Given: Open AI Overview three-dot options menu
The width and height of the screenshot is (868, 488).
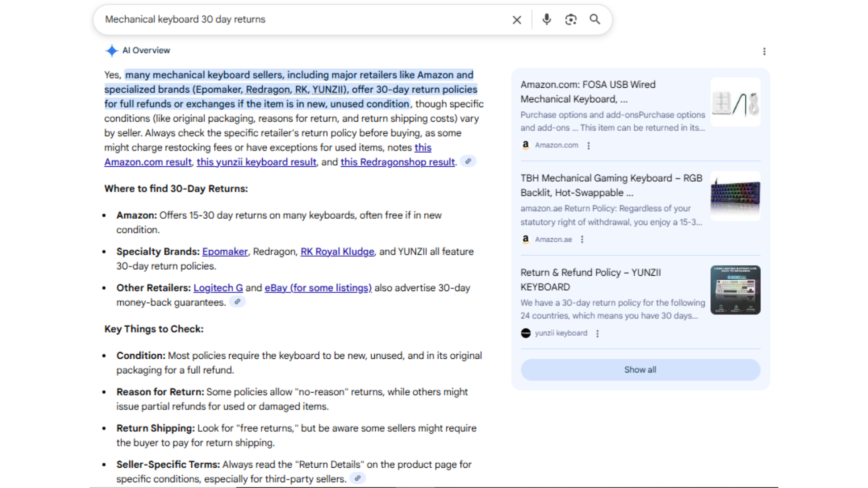Looking at the screenshot, I should pos(764,52).
